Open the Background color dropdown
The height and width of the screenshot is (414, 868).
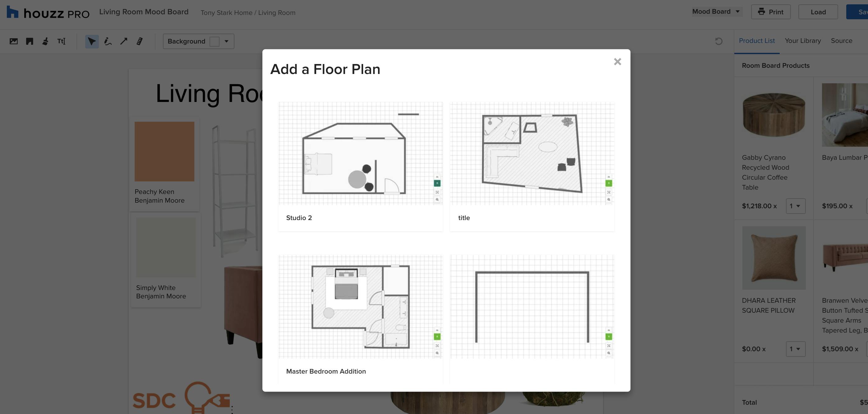pyautogui.click(x=226, y=41)
